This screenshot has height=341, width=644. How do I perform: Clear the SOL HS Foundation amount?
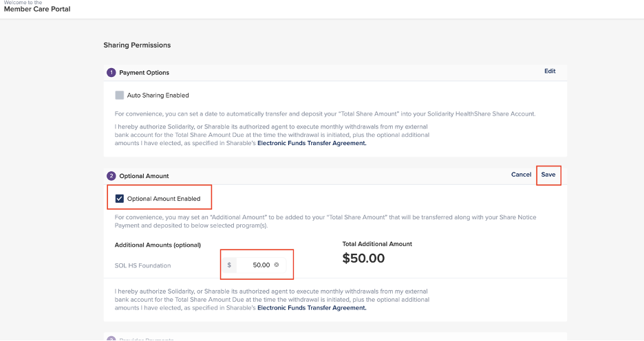(277, 265)
